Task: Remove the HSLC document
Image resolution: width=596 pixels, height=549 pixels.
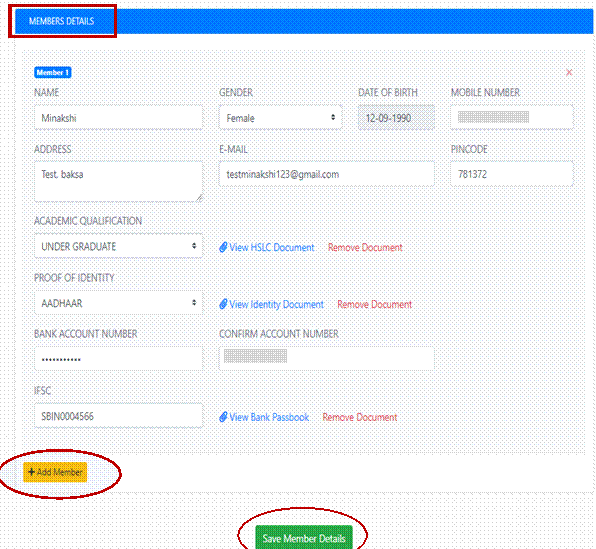Action: click(x=365, y=248)
